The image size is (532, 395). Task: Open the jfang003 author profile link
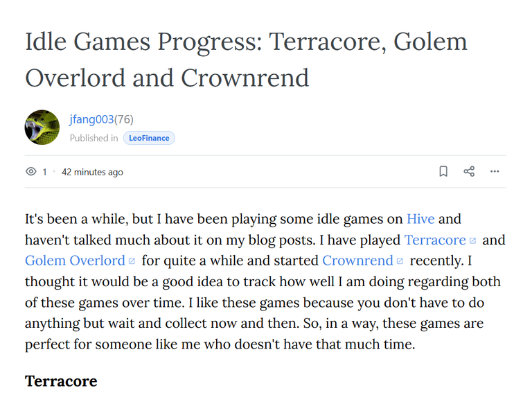(91, 119)
